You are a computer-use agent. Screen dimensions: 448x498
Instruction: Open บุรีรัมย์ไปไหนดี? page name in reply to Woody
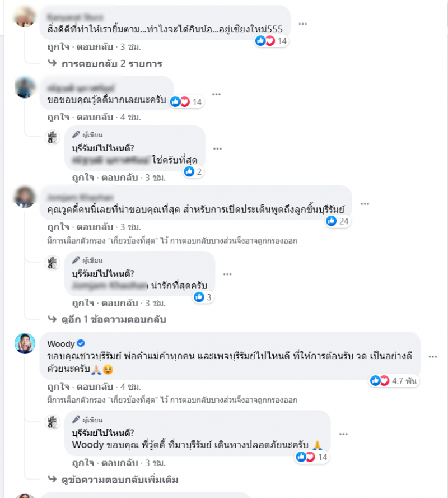click(103, 432)
